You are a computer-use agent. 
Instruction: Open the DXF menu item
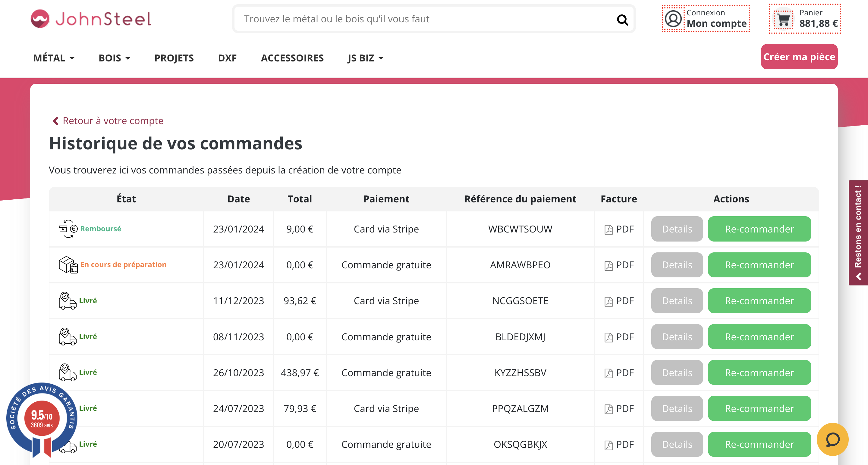227,58
